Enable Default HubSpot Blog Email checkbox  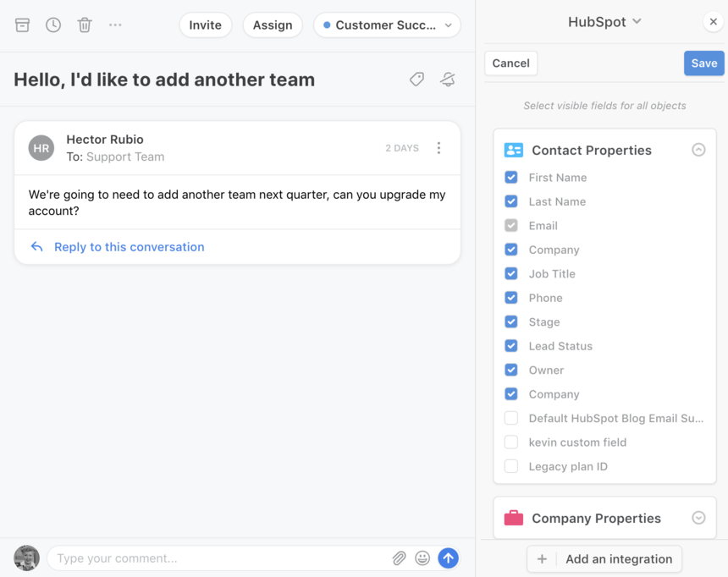[511, 418]
